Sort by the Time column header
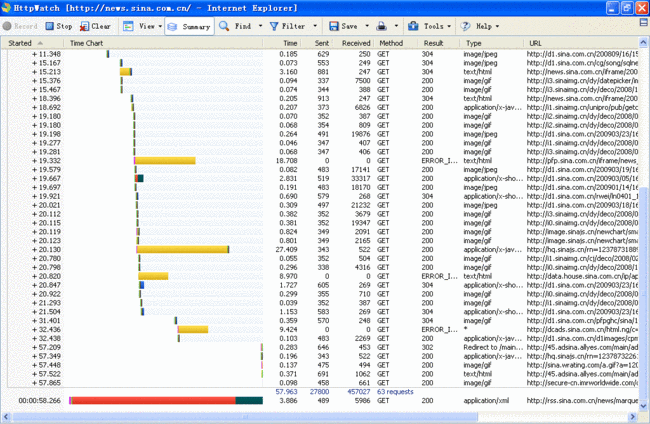Screen dimensions: 650x424 [x=282, y=43]
